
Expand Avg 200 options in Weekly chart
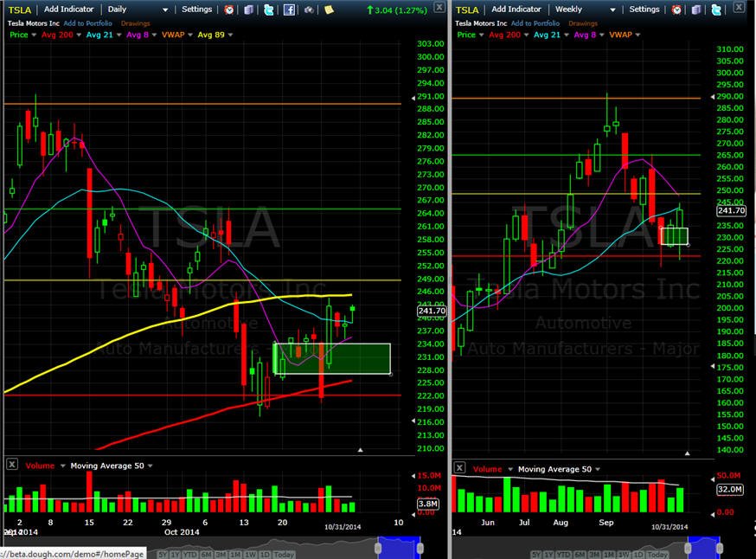pos(526,35)
